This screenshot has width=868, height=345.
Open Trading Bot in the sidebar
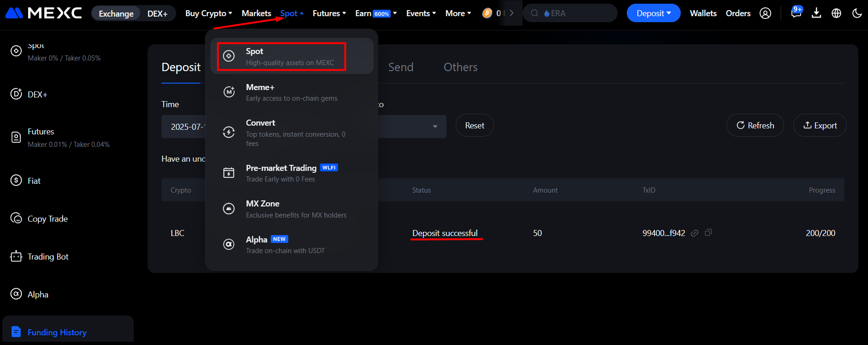[x=48, y=257]
